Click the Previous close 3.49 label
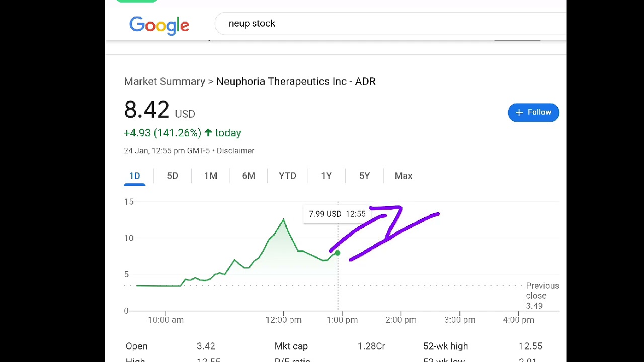Image resolution: width=644 pixels, height=362 pixels. (x=542, y=296)
